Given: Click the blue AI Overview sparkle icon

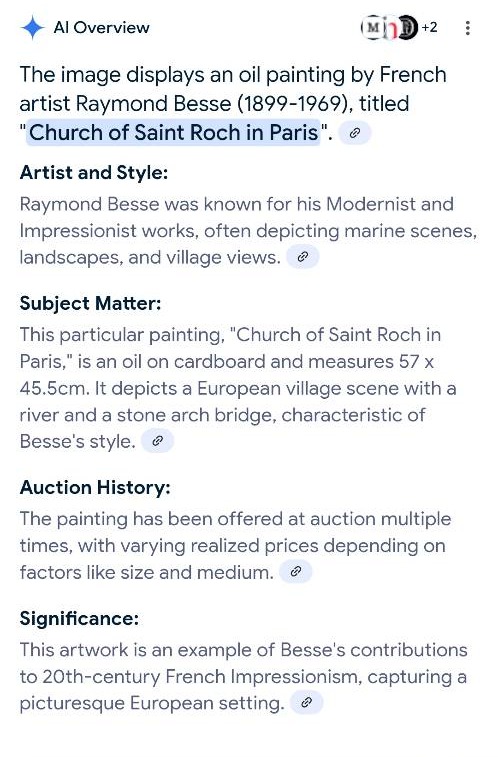Looking at the screenshot, I should tap(32, 28).
